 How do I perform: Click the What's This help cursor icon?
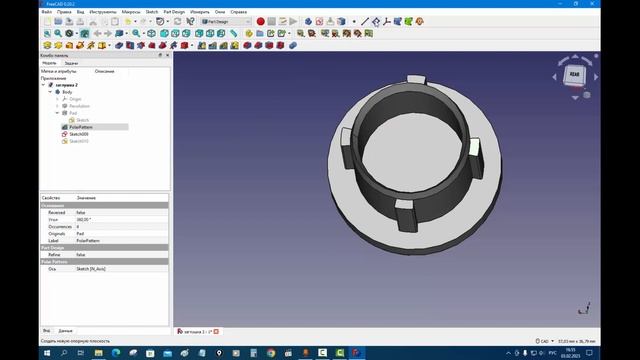coord(190,22)
